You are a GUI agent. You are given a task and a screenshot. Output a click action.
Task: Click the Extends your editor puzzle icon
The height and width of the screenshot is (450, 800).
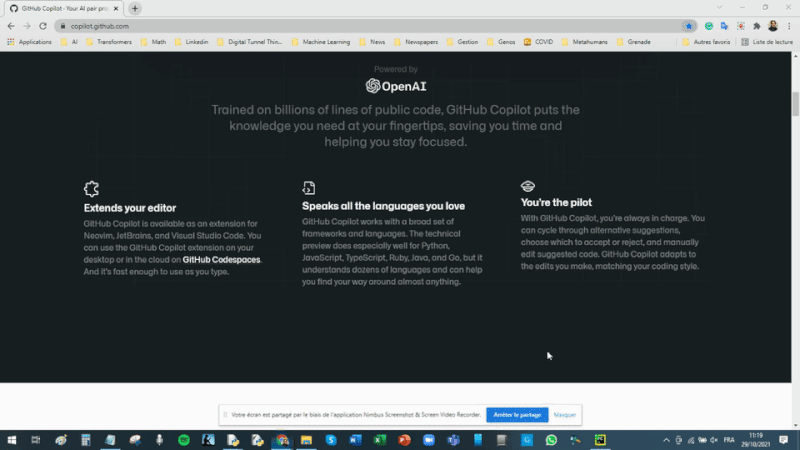[x=91, y=189]
